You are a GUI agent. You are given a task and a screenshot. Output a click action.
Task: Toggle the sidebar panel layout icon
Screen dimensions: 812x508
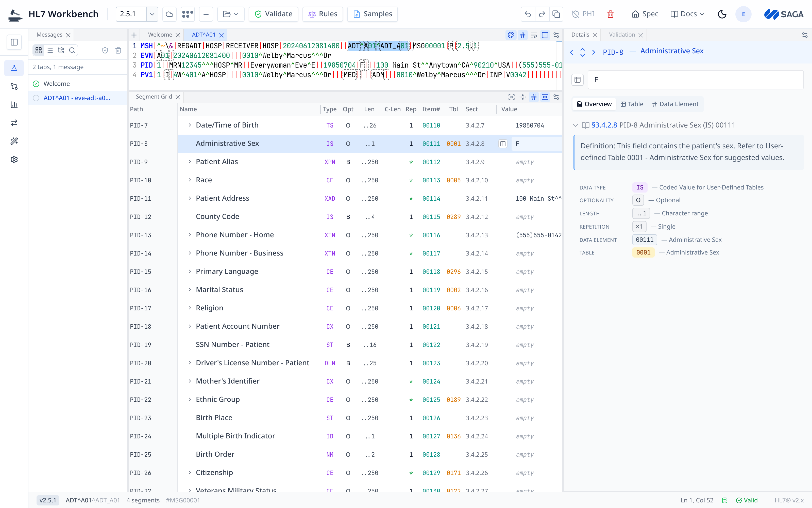point(14,42)
